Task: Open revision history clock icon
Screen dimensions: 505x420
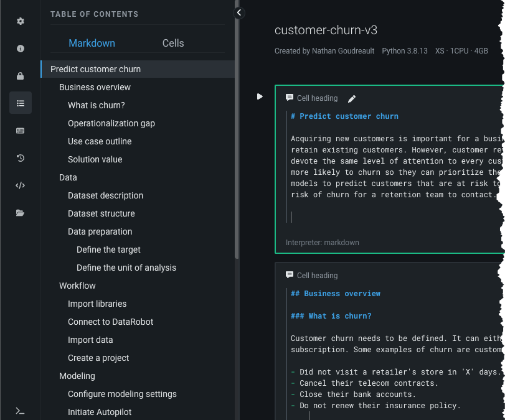Action: [21, 158]
